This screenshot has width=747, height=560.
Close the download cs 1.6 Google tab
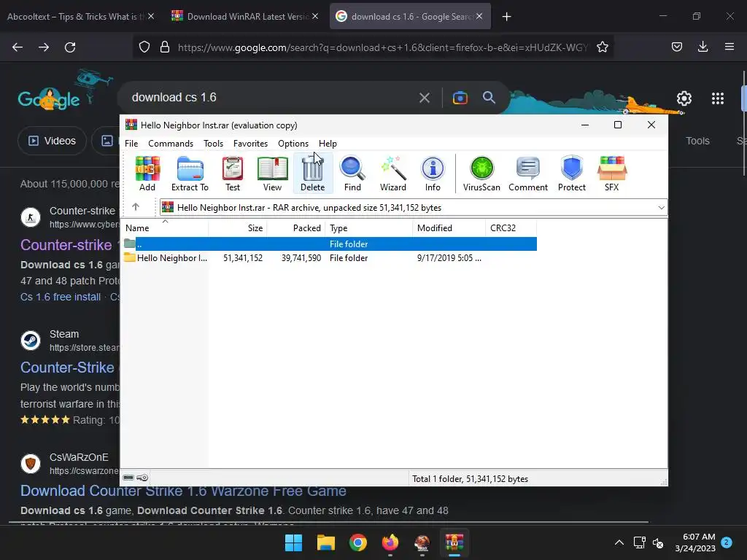coord(479,16)
